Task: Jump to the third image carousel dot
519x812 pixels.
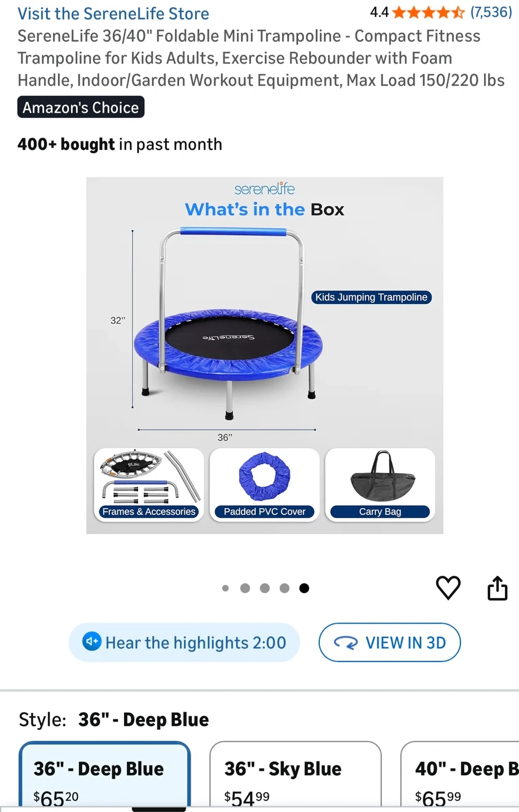Action: coord(265,588)
